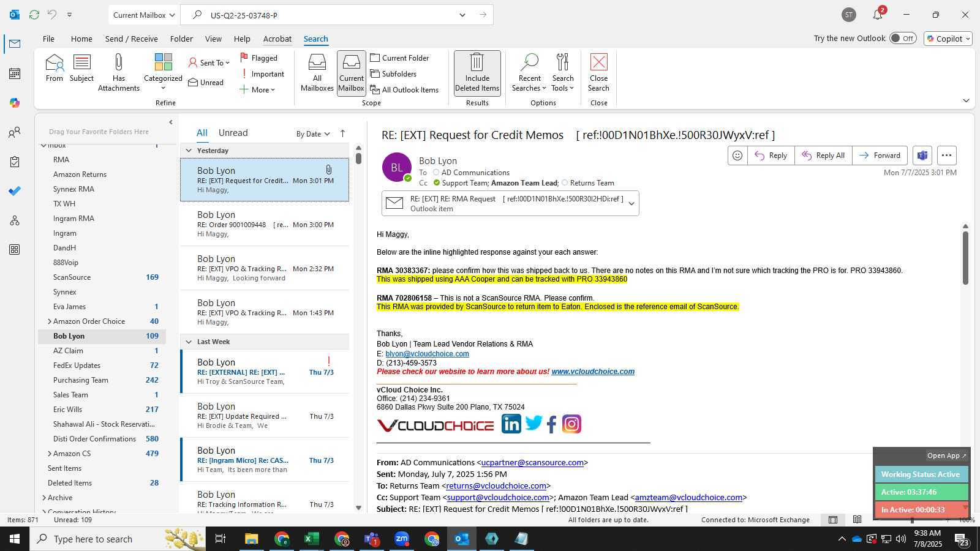Open the www.vcloudchoice.com link
The image size is (980, 551).
[593, 372]
